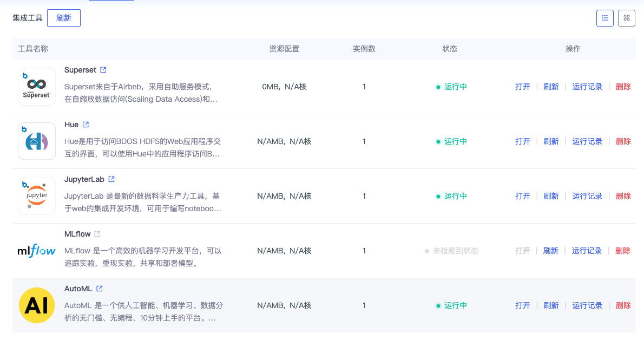Refresh the MLflow row
Screen dimensions: 644x353
point(550,251)
